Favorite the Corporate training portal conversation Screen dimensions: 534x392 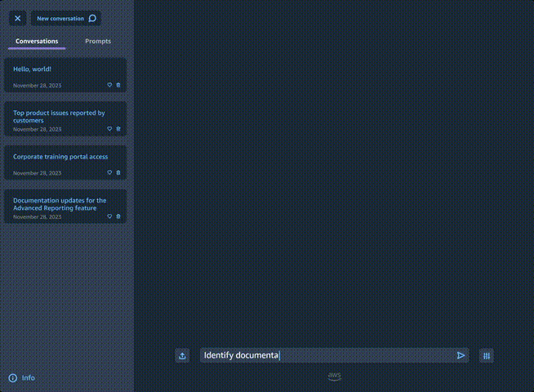[109, 172]
